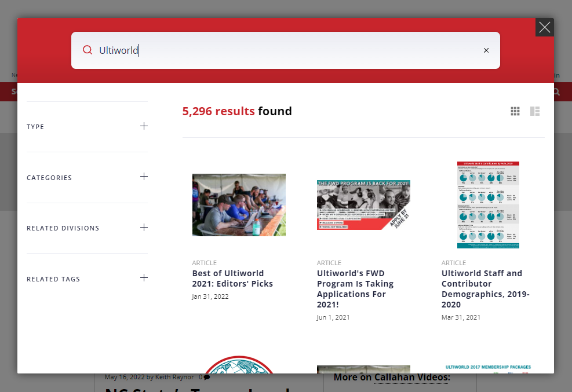Clear the search field text
This screenshot has height=392, width=572.
(x=486, y=50)
